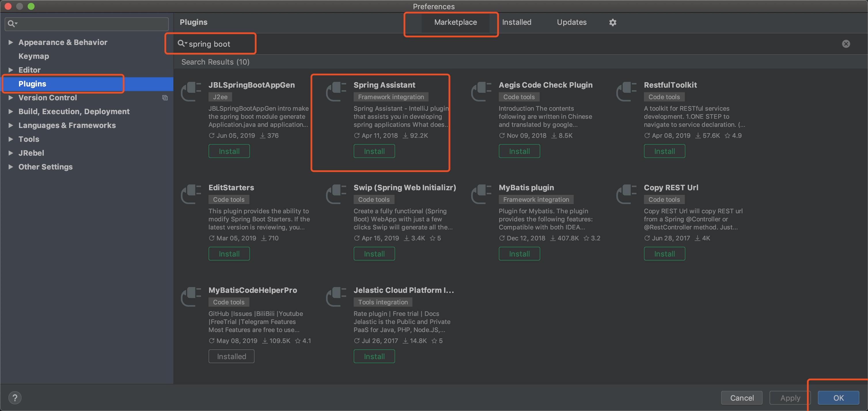Click the MyBatis plugin logo icon
The height and width of the screenshot is (411, 868).
pos(481,194)
